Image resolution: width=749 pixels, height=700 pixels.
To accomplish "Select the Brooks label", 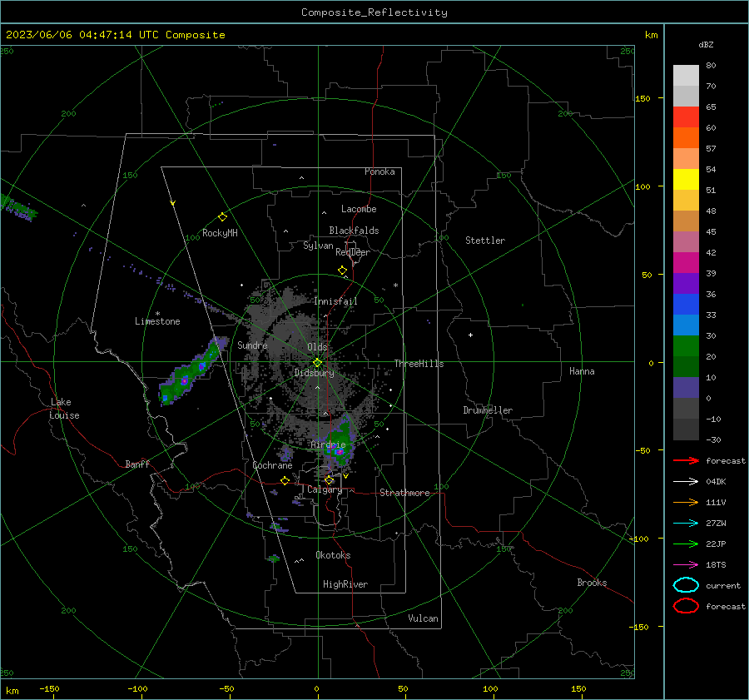I will click(592, 583).
